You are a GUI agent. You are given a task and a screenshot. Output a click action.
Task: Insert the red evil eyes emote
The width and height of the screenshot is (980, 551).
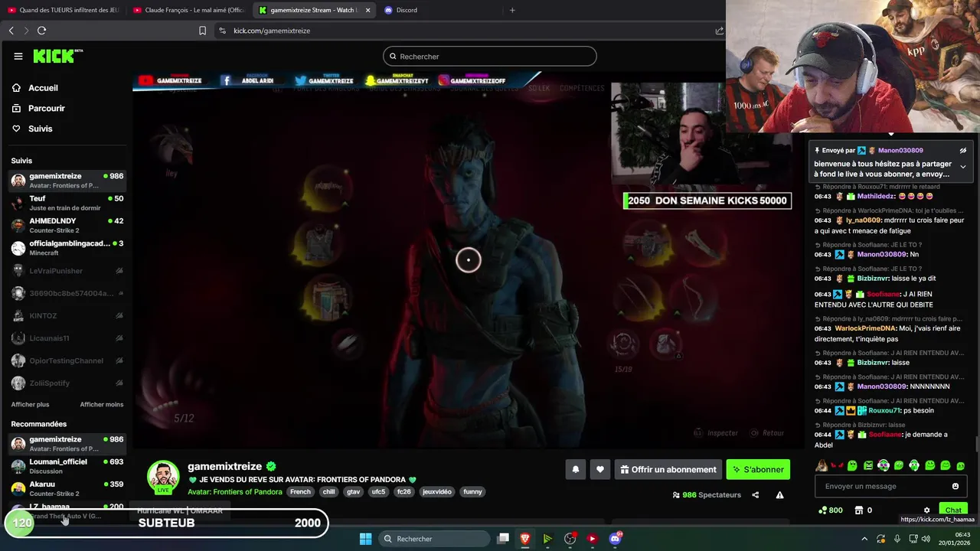point(838,465)
